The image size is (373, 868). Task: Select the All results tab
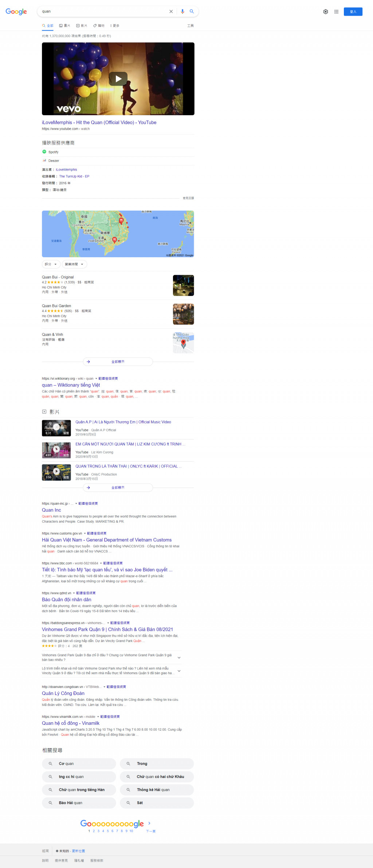tap(48, 26)
